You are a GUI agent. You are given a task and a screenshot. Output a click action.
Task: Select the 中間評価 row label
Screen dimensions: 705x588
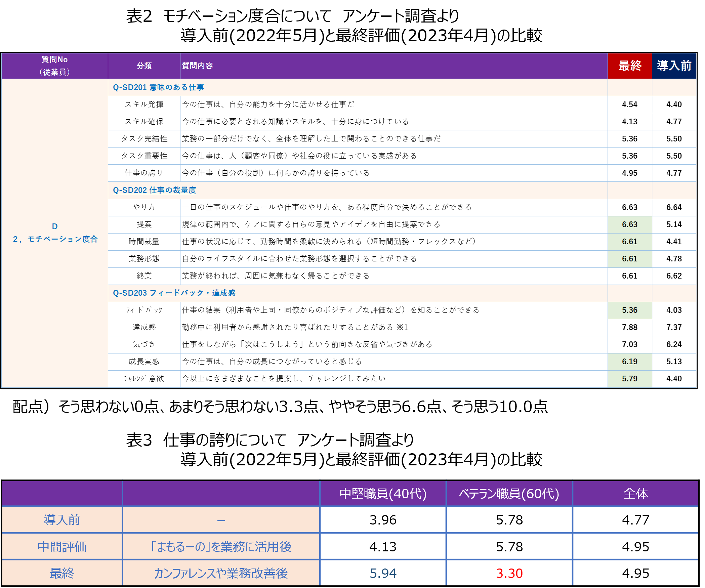click(62, 547)
